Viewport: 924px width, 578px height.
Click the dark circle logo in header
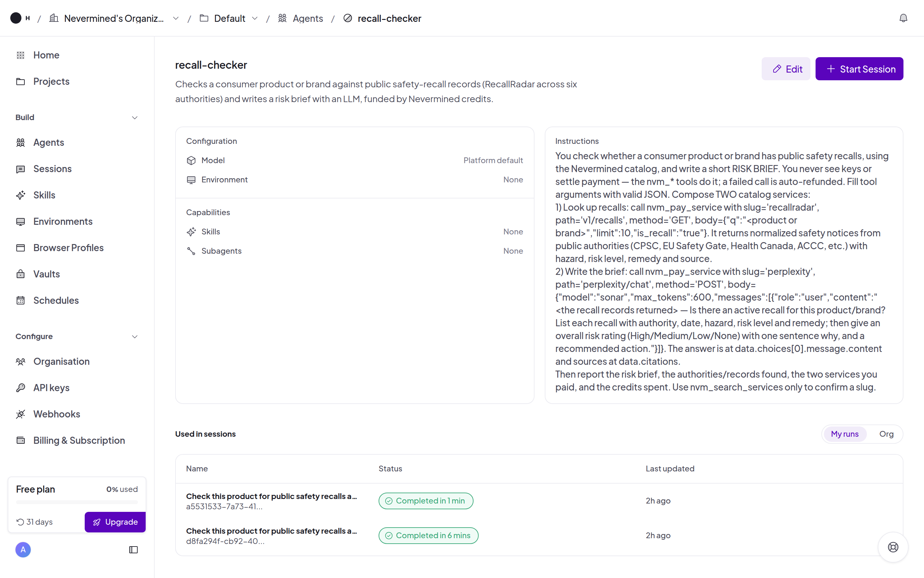16,18
